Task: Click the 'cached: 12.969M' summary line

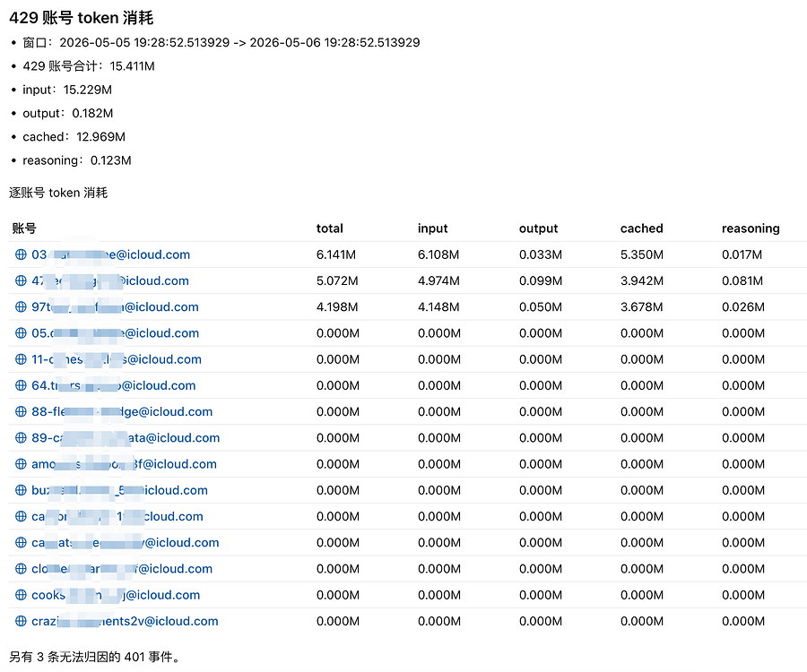Action: click(x=74, y=137)
